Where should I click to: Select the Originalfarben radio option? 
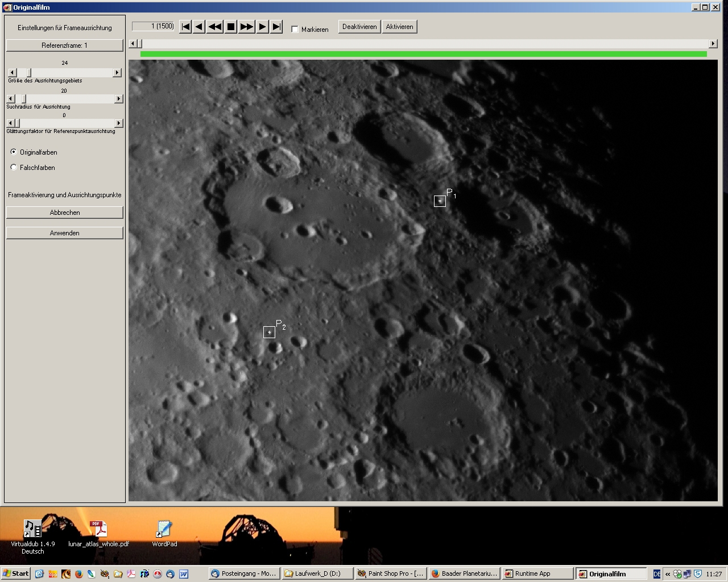coord(14,152)
